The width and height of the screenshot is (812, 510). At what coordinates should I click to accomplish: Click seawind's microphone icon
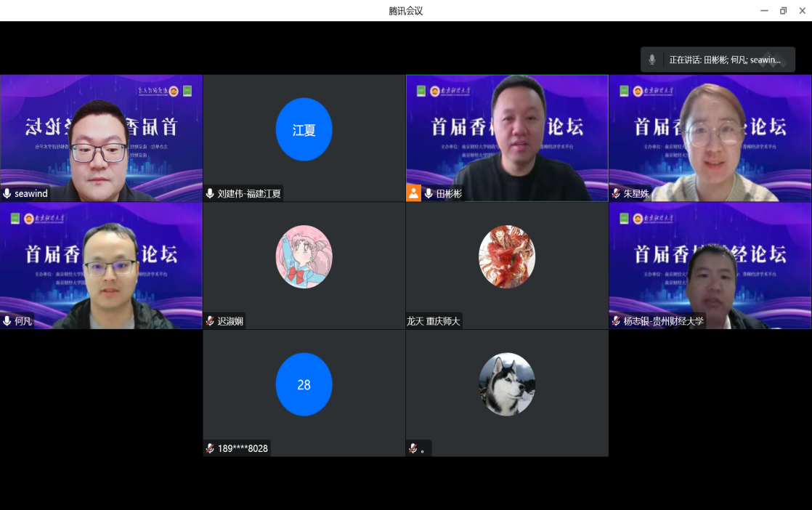coord(7,194)
